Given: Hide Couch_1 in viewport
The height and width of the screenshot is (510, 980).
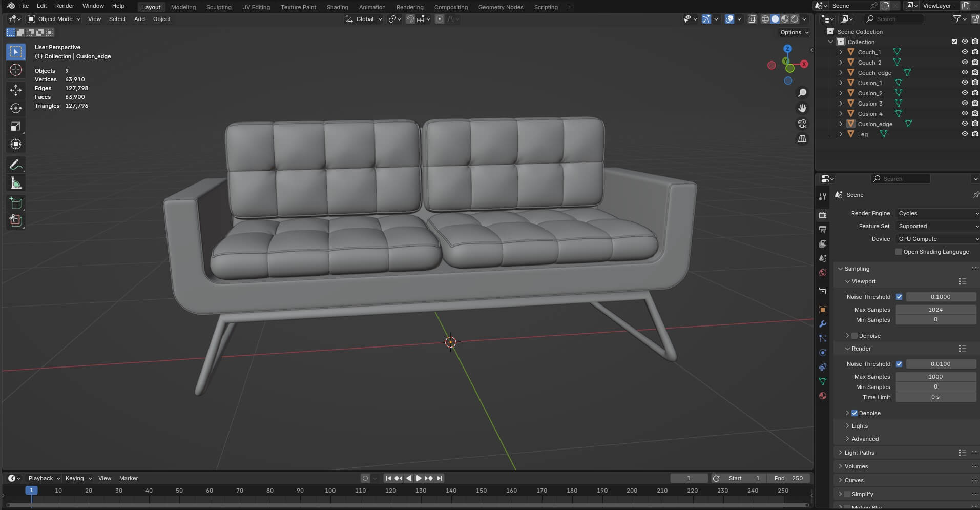Looking at the screenshot, I should tap(965, 52).
